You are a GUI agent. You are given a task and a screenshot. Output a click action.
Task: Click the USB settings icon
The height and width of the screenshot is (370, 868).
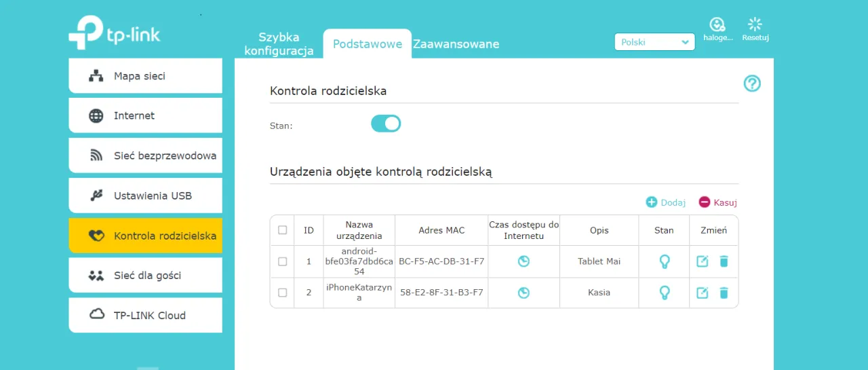tap(96, 196)
